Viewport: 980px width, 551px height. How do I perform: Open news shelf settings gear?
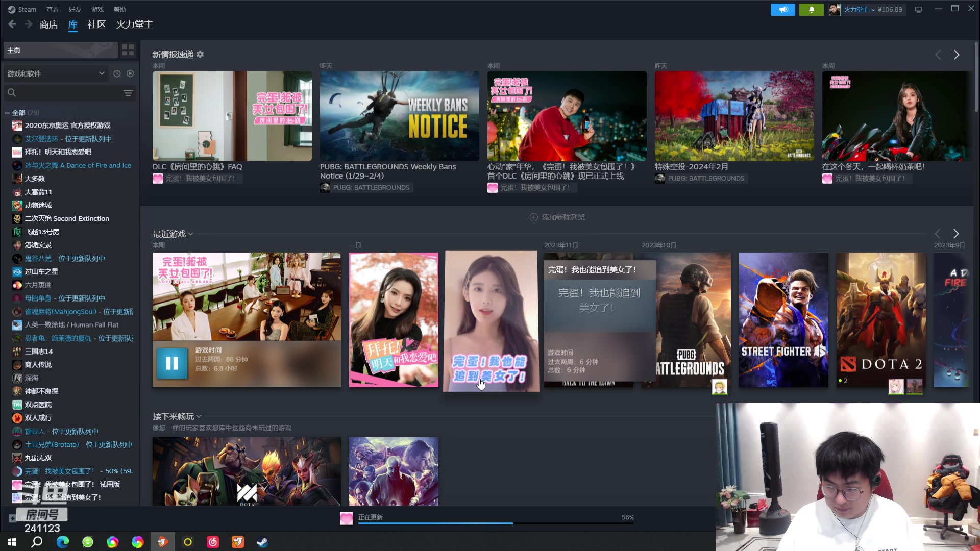click(200, 54)
